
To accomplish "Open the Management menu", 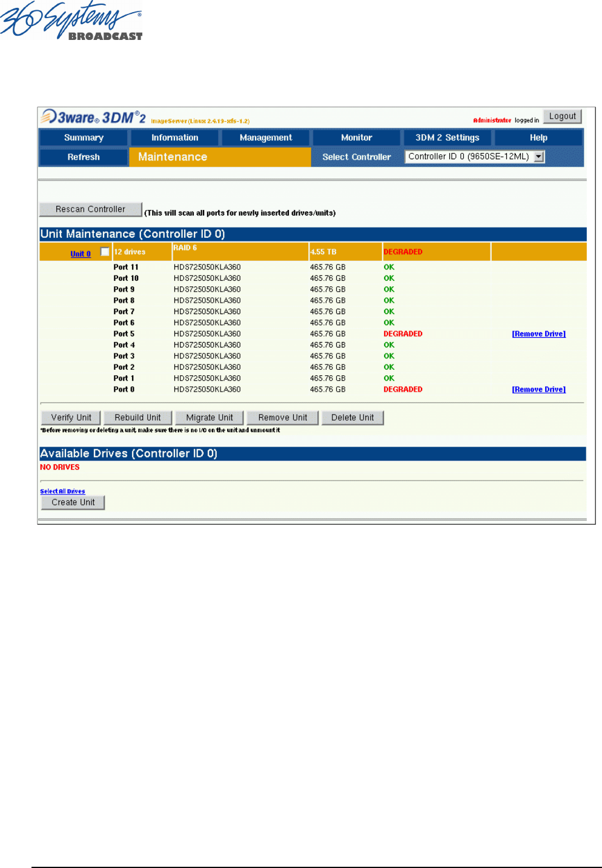I will tap(265, 138).
